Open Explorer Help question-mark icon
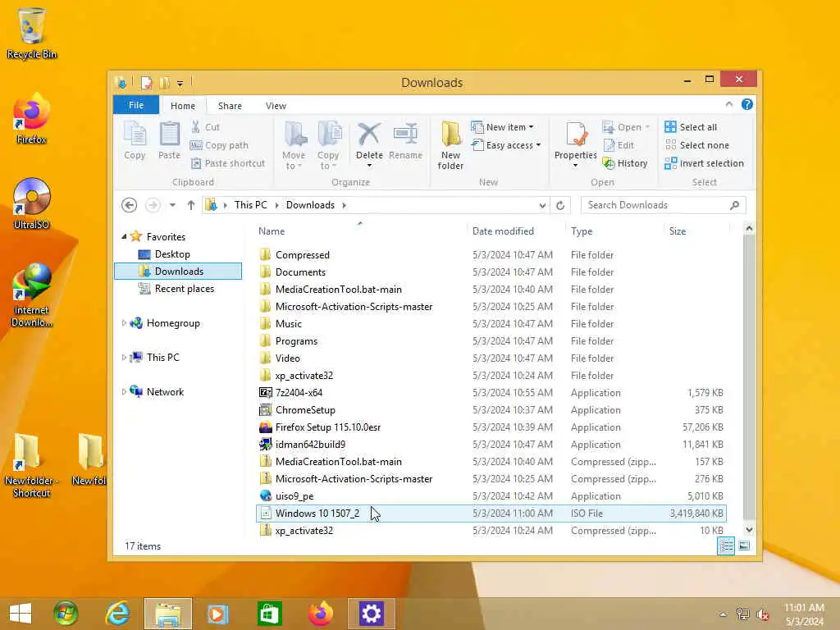This screenshot has height=630, width=840. 746,104
